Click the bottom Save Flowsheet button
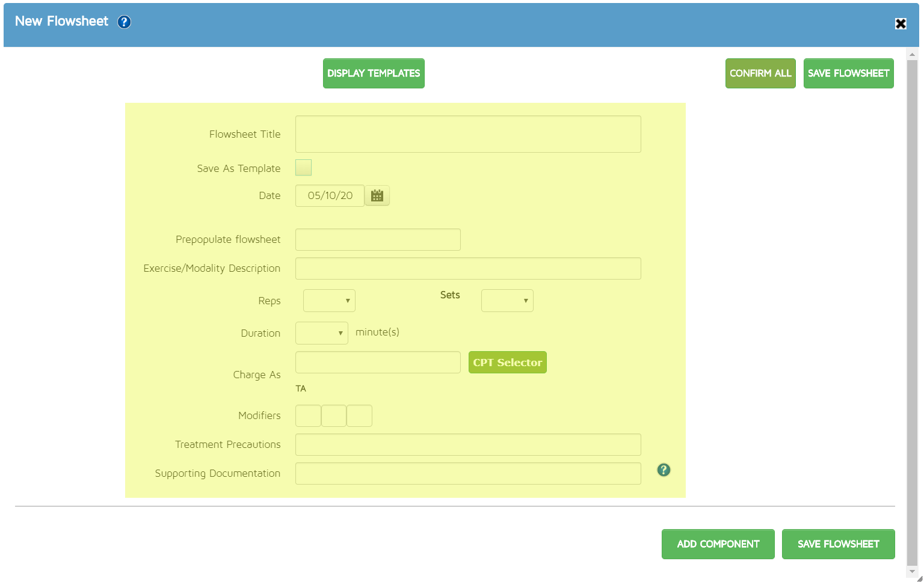 pyautogui.click(x=838, y=544)
